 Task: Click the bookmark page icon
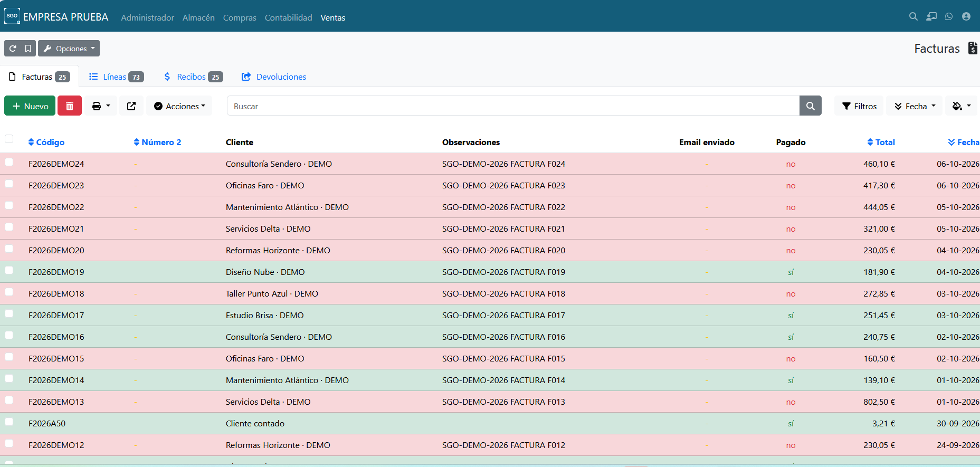[x=28, y=49]
